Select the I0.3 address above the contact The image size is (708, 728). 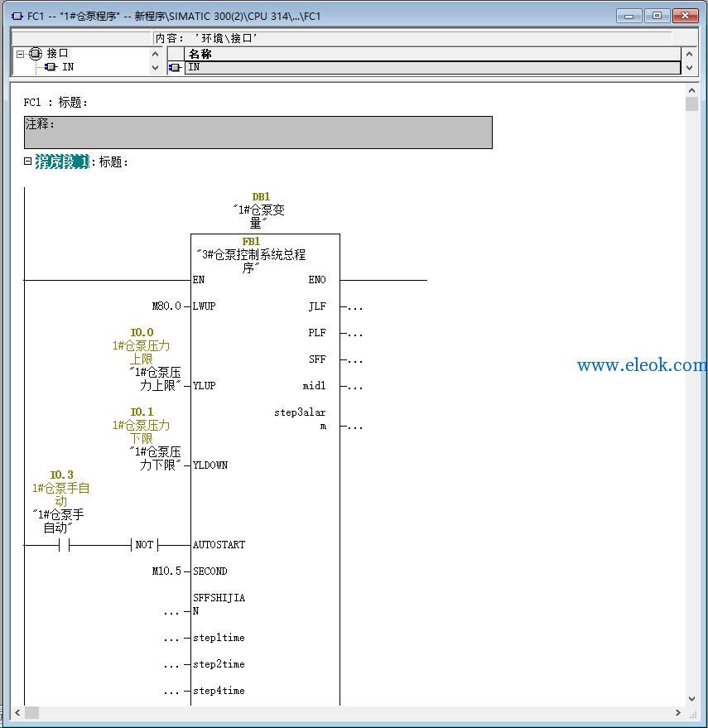tap(62, 475)
